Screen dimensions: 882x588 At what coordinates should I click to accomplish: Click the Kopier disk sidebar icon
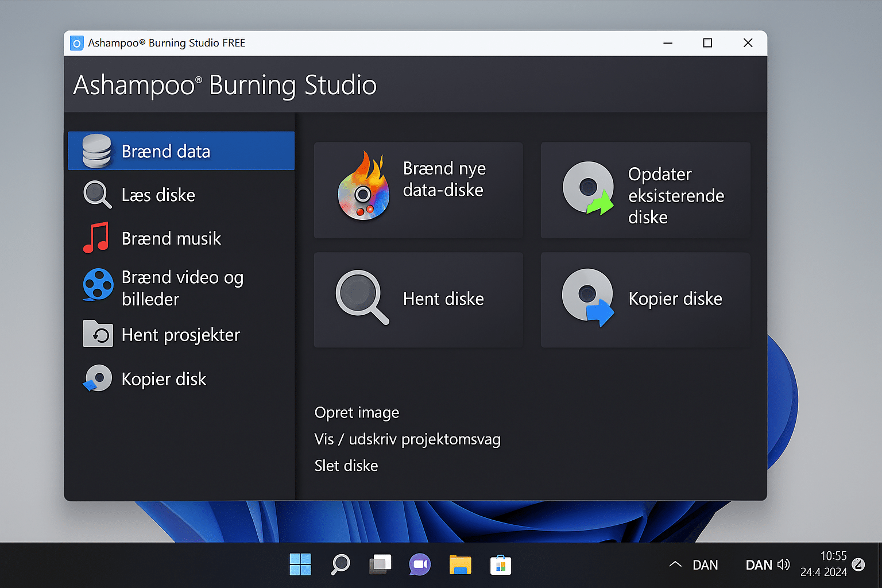[97, 378]
